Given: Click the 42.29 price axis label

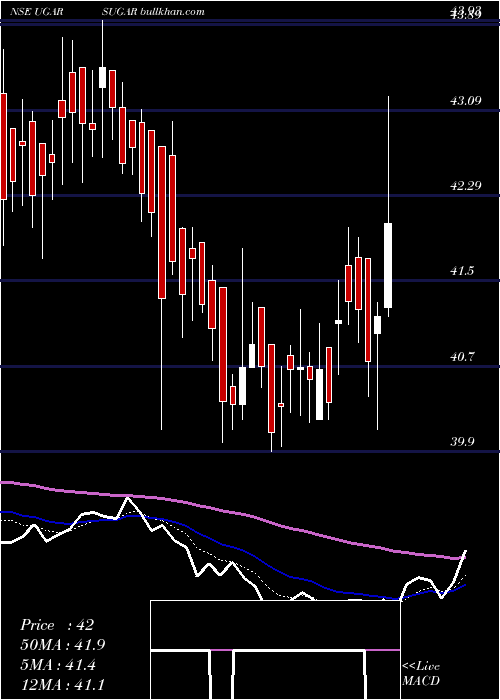Looking at the screenshot, I should point(465,186).
